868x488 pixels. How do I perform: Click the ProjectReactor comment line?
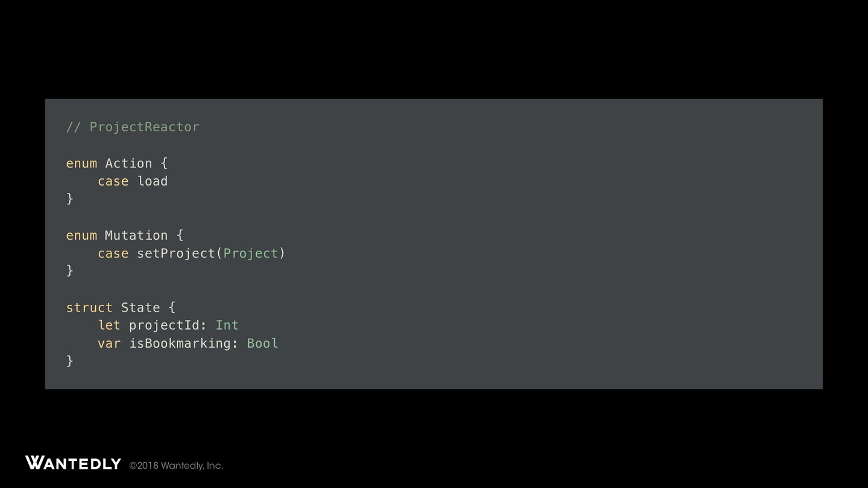tap(133, 127)
